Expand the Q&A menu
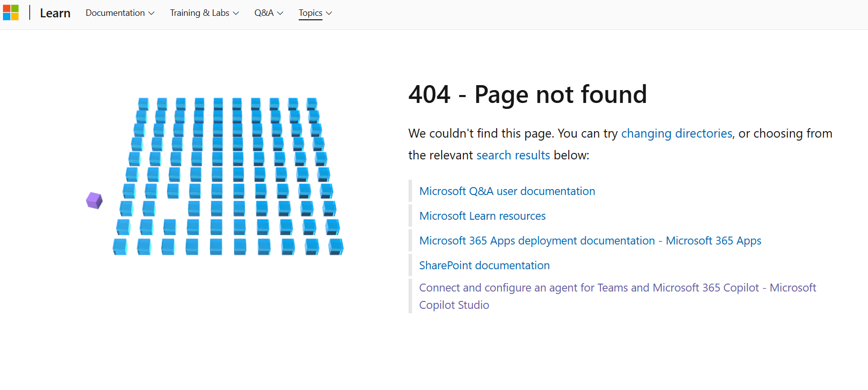 click(x=269, y=13)
